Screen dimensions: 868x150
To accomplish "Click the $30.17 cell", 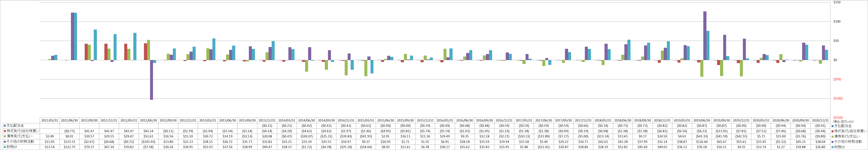I will pos(445,147).
